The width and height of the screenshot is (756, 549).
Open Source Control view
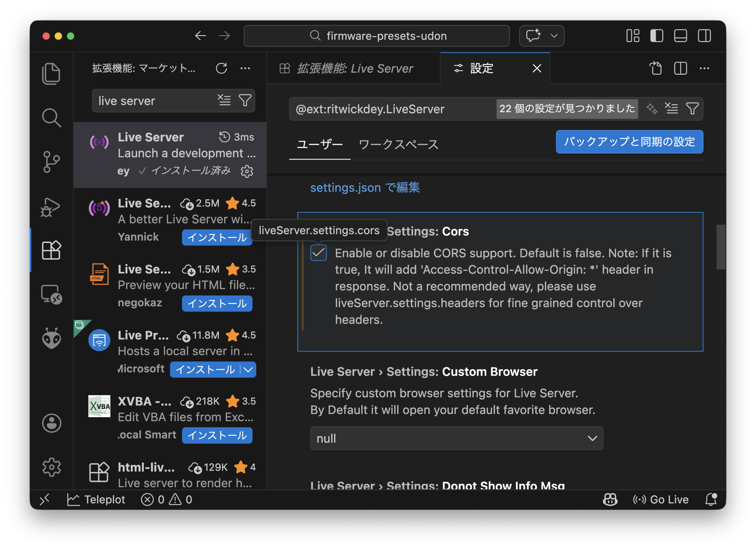pyautogui.click(x=51, y=162)
